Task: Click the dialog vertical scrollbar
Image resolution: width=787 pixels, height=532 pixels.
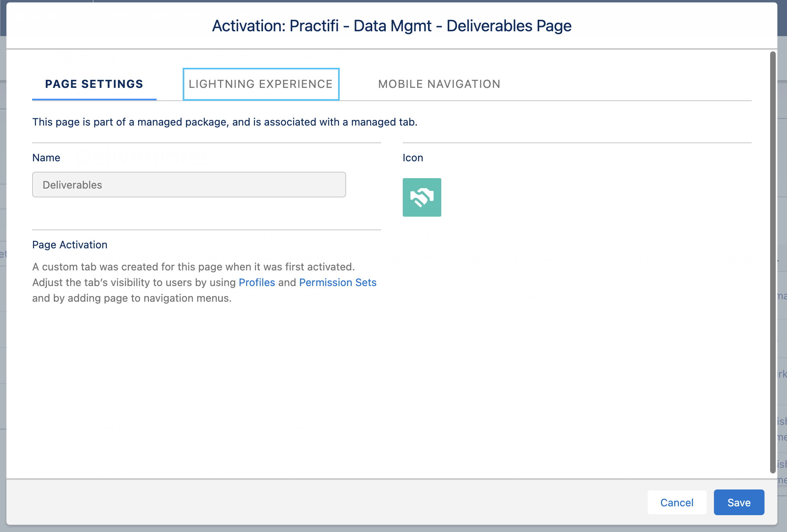Action: [773, 262]
